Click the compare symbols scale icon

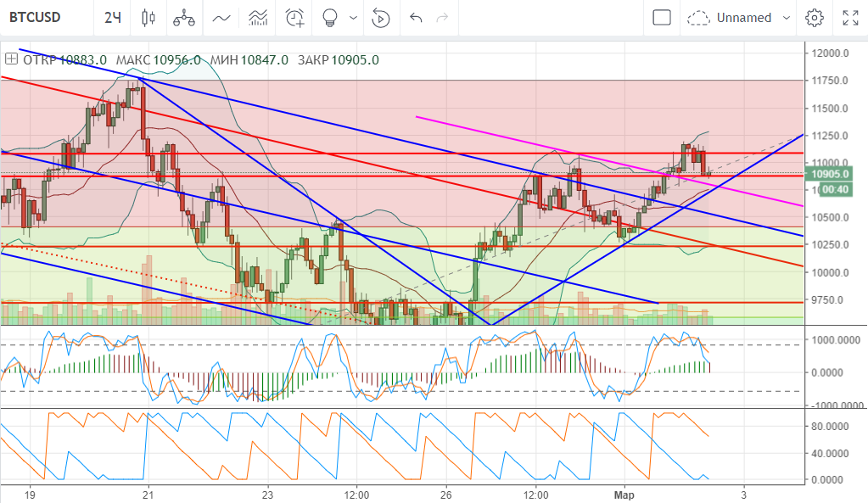click(x=183, y=18)
